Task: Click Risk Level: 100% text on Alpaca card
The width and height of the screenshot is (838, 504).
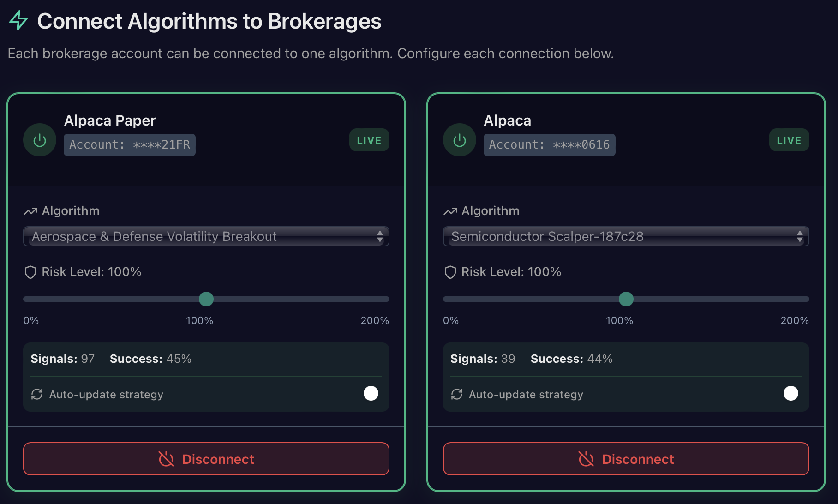Action: pyautogui.click(x=511, y=272)
